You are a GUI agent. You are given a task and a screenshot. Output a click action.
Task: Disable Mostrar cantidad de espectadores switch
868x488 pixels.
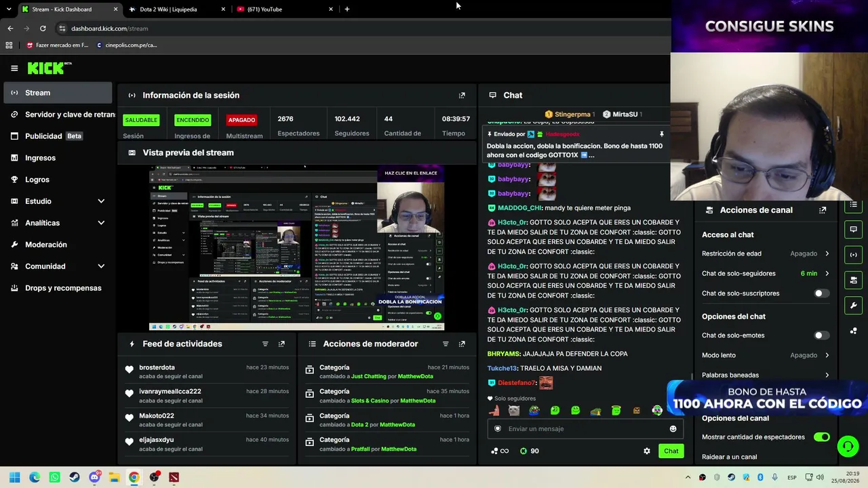(x=821, y=437)
